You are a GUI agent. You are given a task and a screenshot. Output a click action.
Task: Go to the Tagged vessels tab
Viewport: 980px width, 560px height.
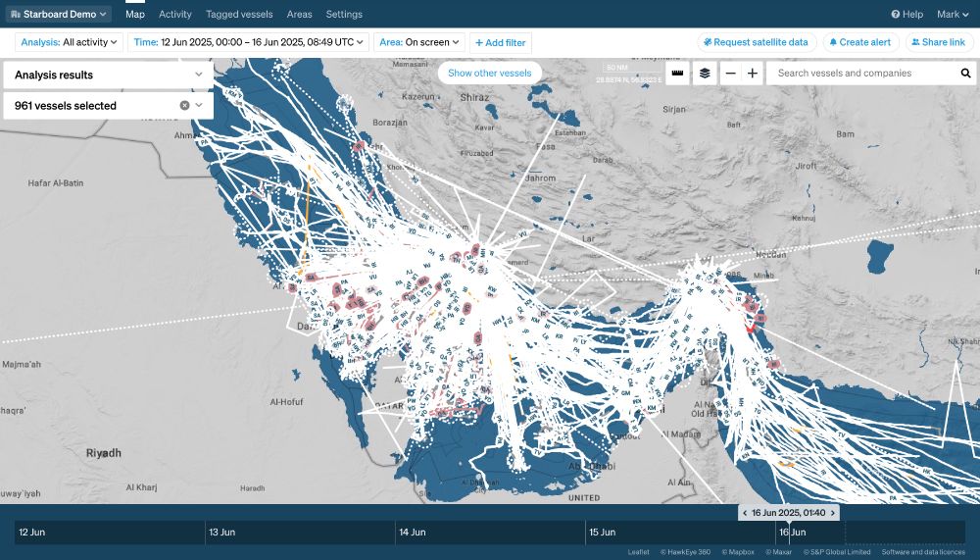point(239,14)
